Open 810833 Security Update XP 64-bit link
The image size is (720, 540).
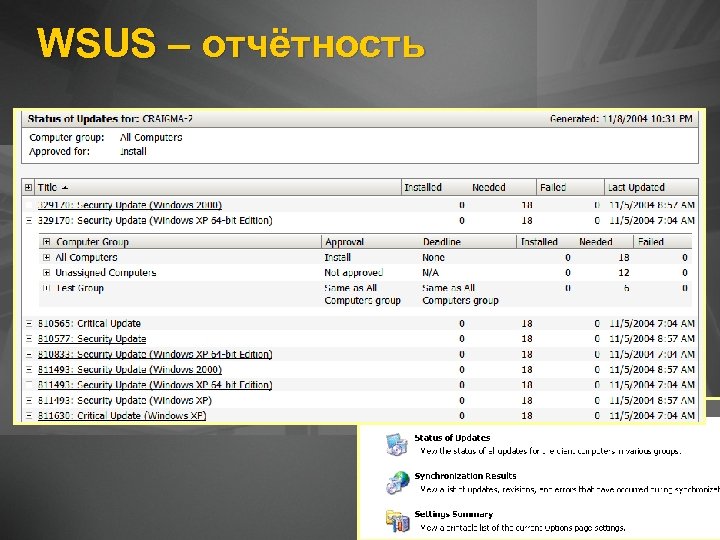tap(155, 354)
